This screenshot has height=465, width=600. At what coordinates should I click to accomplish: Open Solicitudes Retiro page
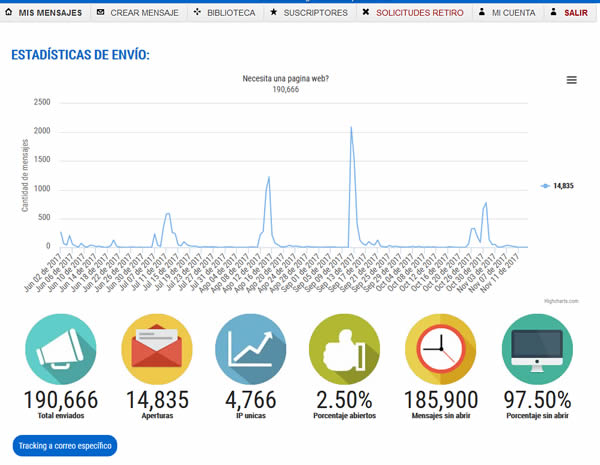419,13
